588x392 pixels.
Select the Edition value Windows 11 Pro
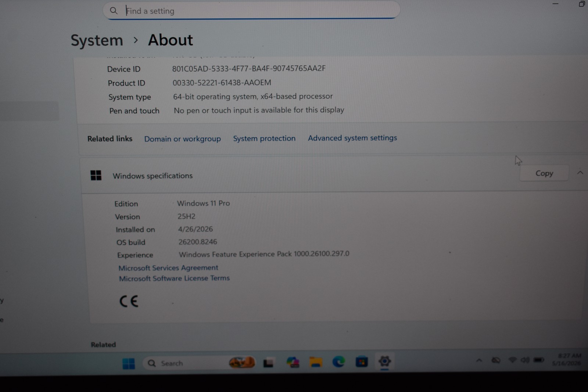pyautogui.click(x=204, y=203)
